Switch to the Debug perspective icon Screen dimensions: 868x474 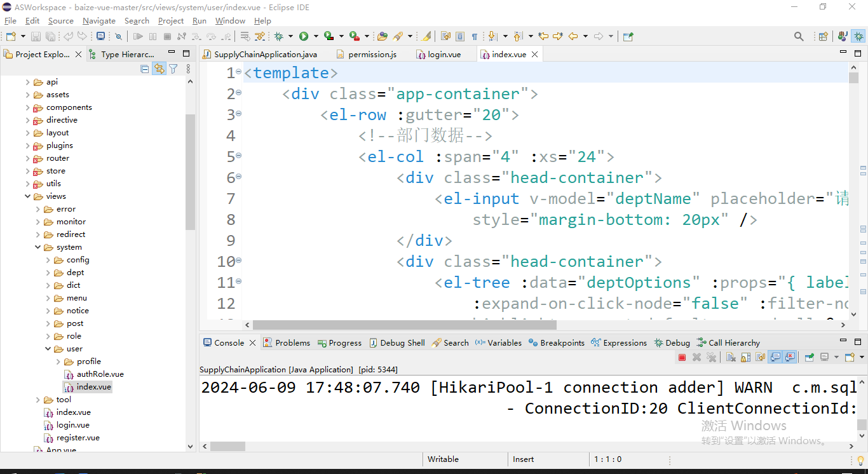(858, 36)
